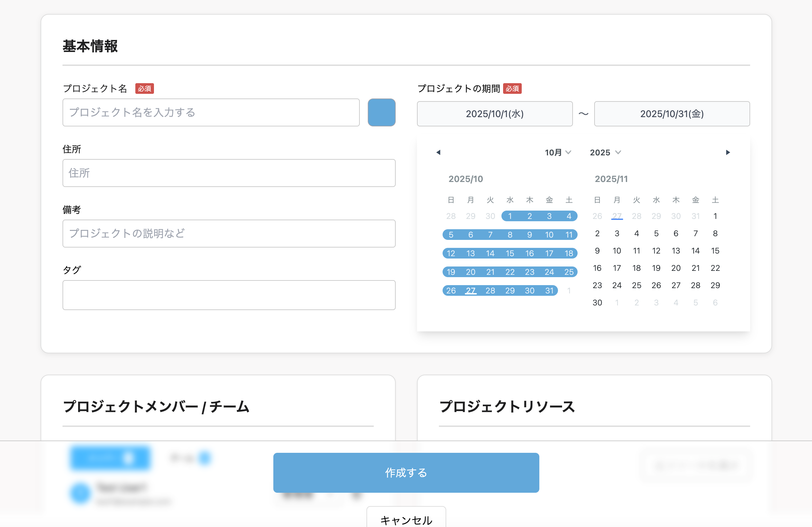Pick October 31 in the calendar
The image size is (812, 527).
549,290
